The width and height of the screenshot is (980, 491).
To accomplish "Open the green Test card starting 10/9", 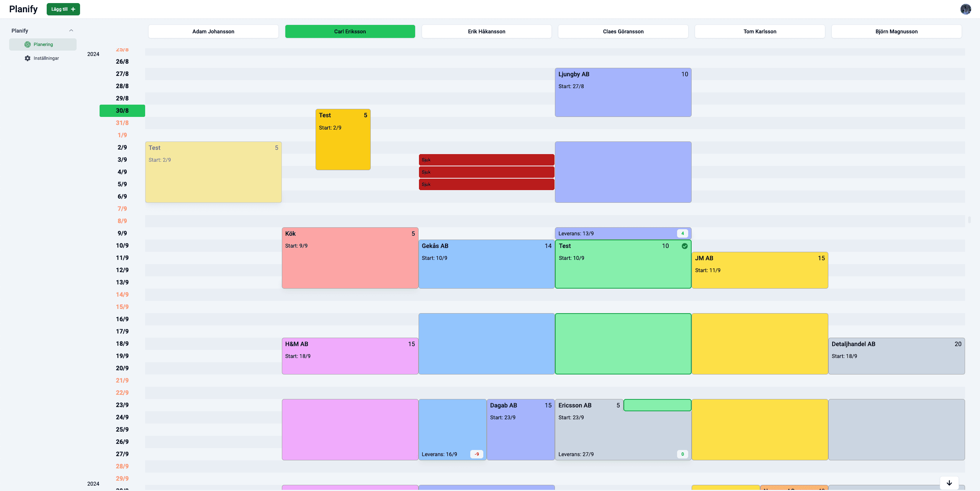I will pyautogui.click(x=623, y=264).
